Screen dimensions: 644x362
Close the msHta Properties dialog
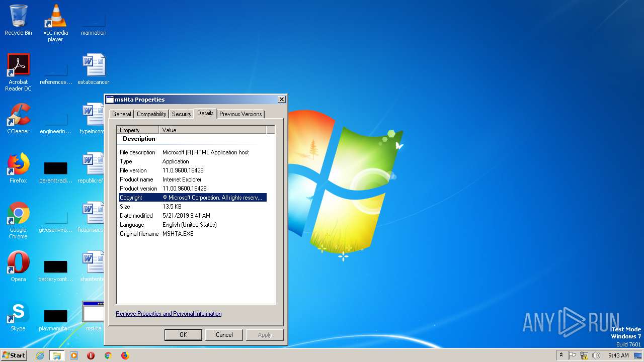[281, 100]
